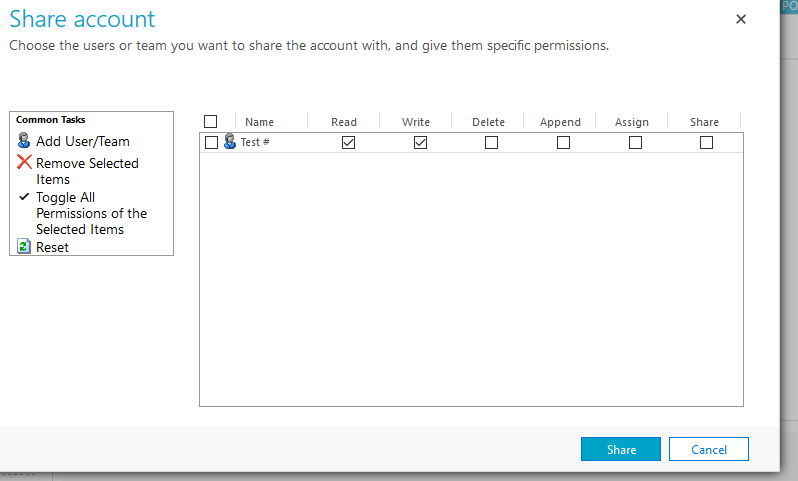Tick the select-all header checkbox

point(210,122)
